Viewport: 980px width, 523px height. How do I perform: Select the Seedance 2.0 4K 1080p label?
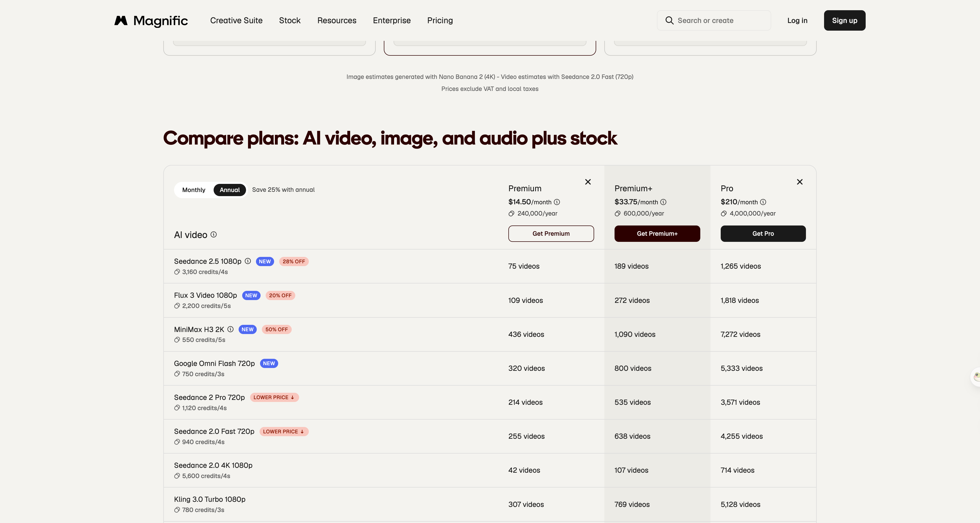pos(213,466)
